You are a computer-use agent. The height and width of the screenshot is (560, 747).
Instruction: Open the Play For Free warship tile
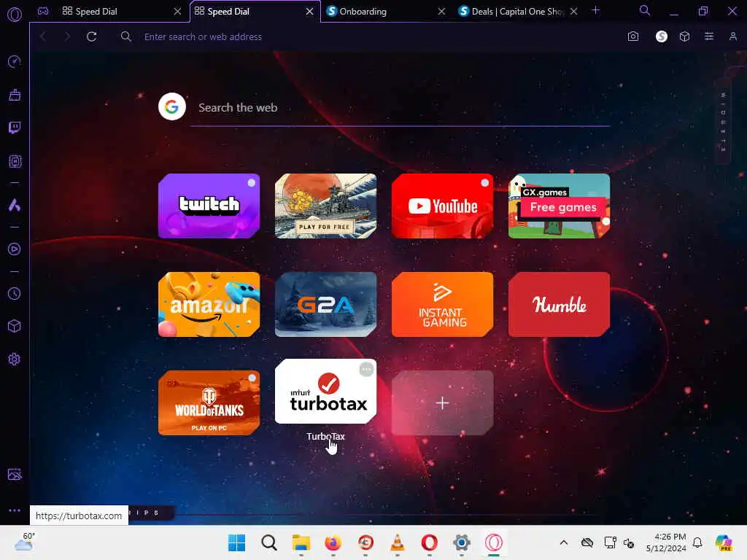point(326,206)
